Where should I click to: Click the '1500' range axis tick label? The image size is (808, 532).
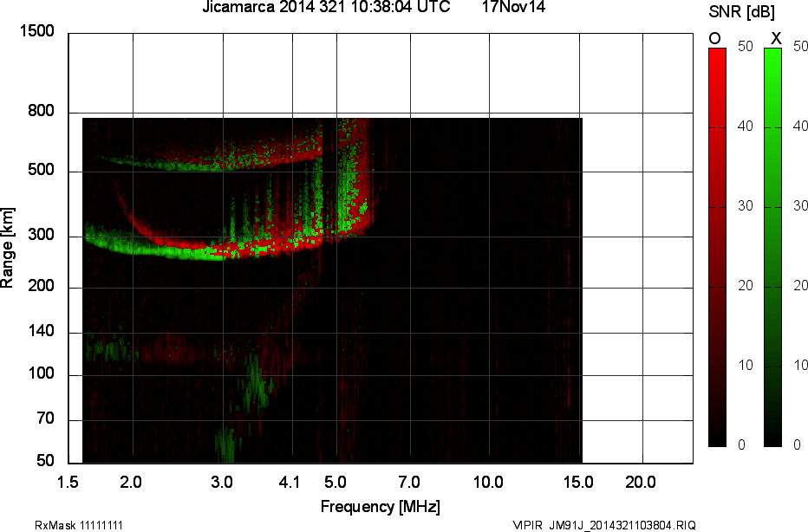coord(36,31)
